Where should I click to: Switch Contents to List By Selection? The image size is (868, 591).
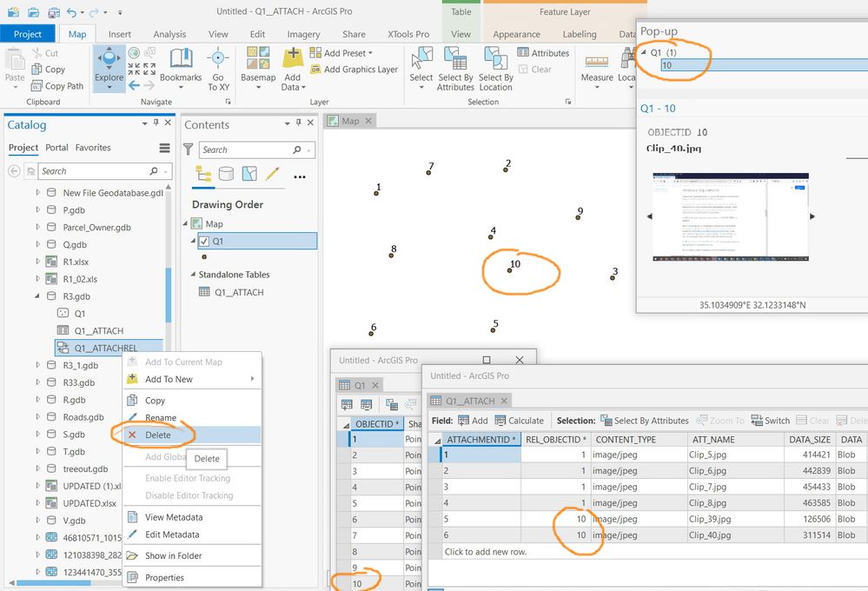249,175
